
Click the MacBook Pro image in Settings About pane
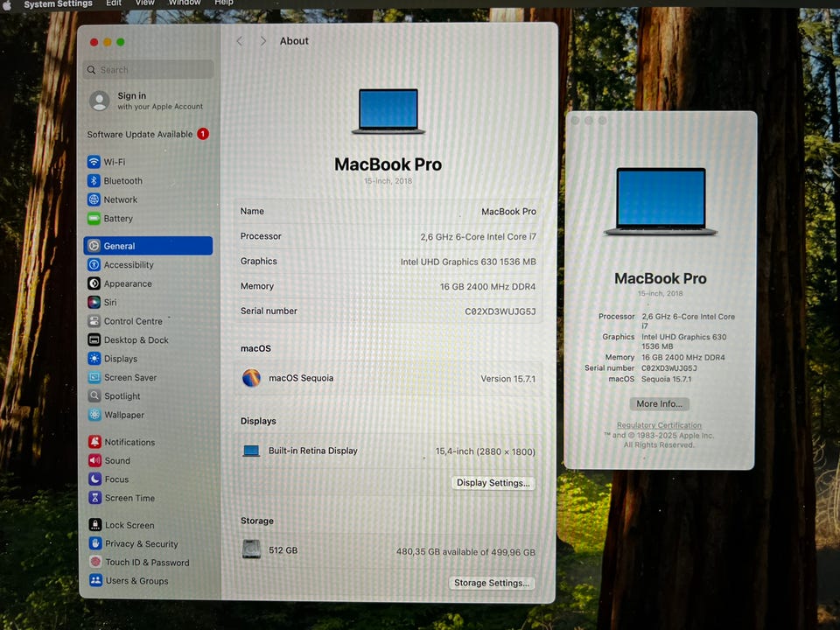(x=388, y=111)
